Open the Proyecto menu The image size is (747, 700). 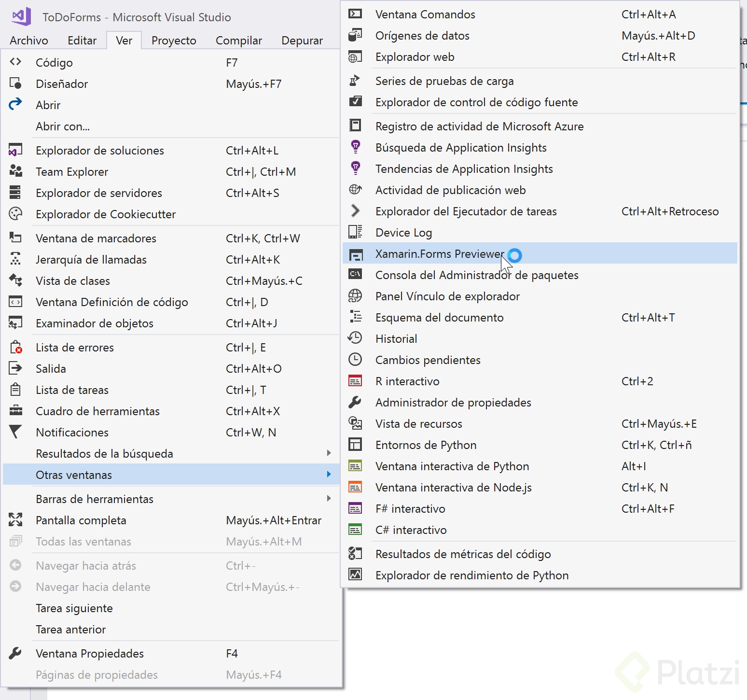[x=174, y=41]
